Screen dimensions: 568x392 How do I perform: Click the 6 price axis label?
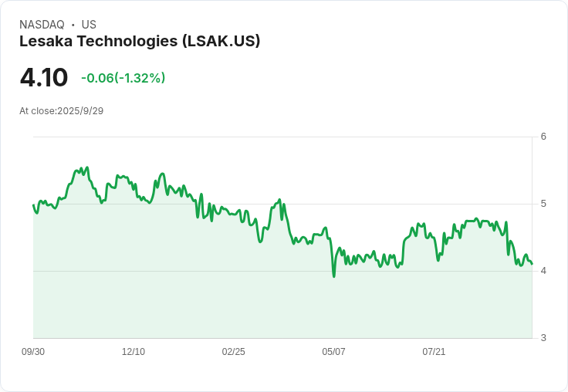(x=543, y=137)
